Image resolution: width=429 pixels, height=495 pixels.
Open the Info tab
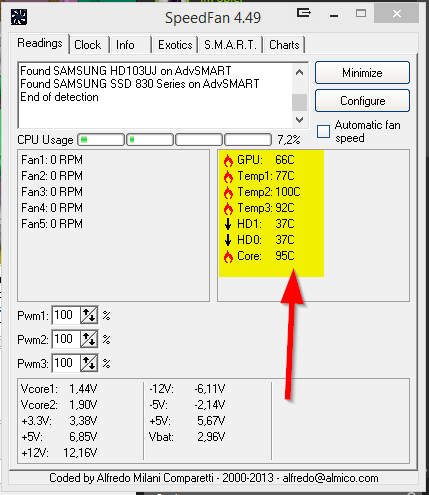[x=125, y=45]
